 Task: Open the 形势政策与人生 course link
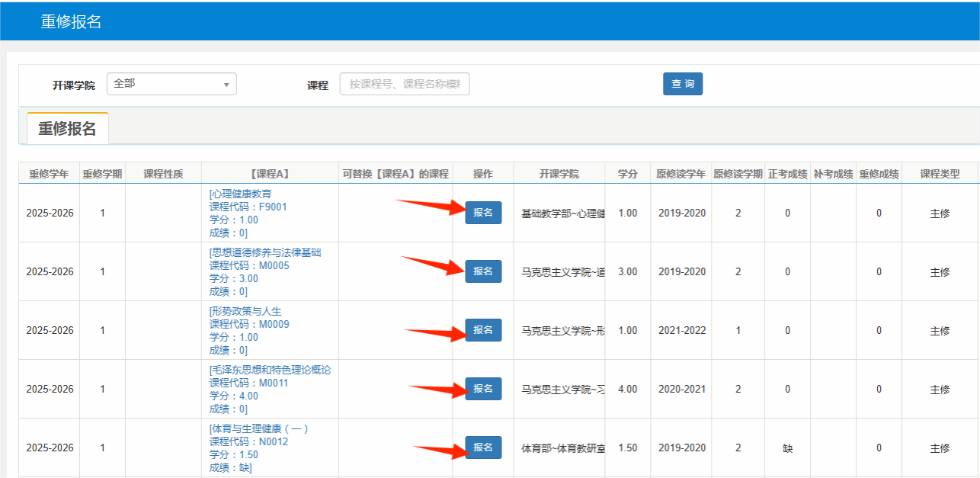click(x=246, y=312)
